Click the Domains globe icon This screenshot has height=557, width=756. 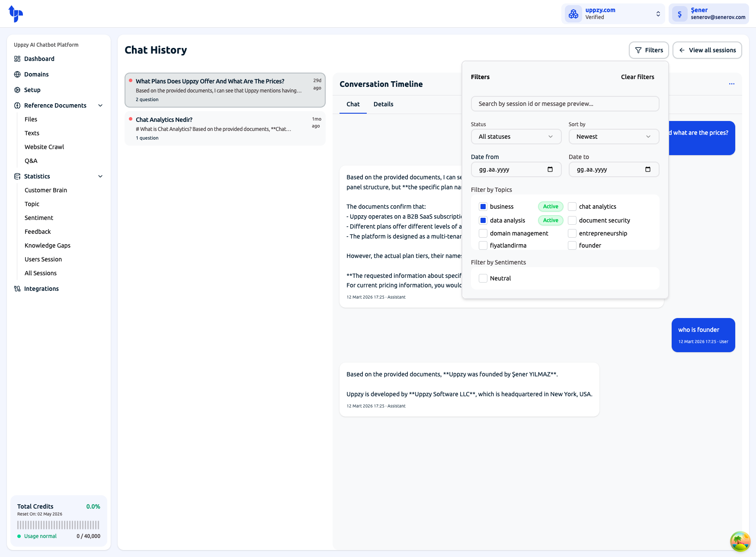point(17,74)
